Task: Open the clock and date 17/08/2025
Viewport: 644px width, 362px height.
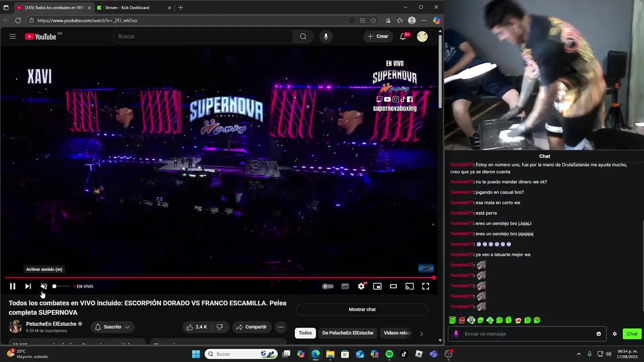Action: pyautogui.click(x=627, y=354)
